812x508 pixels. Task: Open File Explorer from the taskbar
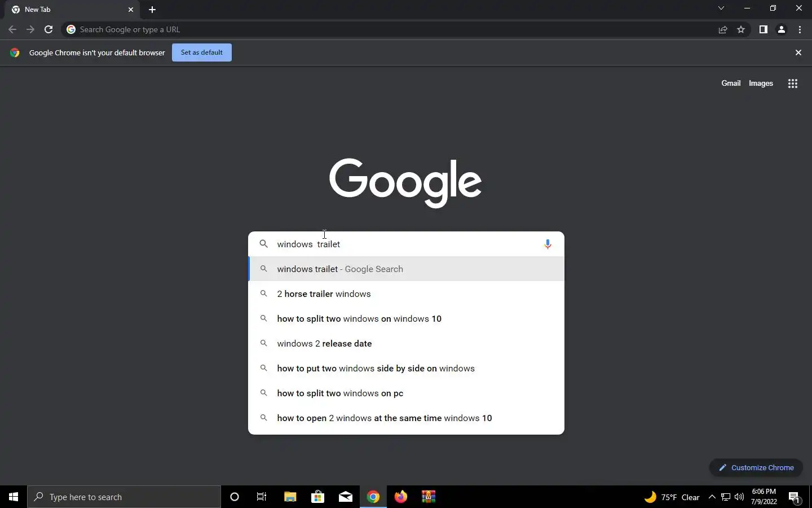tap(290, 497)
